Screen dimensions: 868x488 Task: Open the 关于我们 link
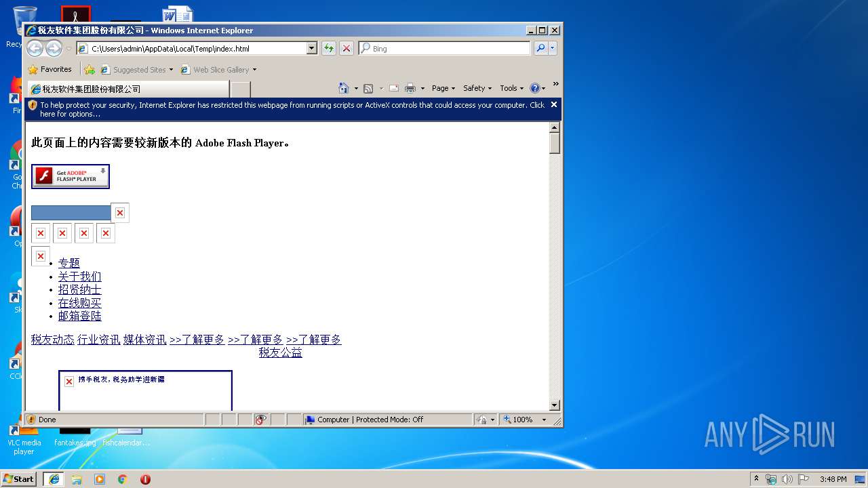[80, 277]
